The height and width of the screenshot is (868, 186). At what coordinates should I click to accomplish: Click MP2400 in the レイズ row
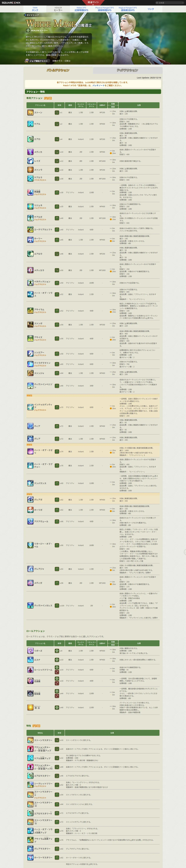point(102,161)
